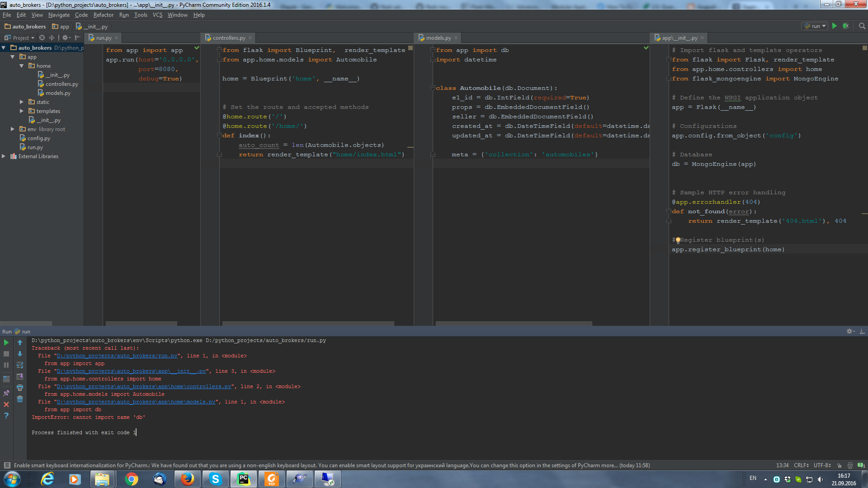This screenshot has width=868, height=488.
Task: Follow run.py link in traceback
Action: [117, 356]
